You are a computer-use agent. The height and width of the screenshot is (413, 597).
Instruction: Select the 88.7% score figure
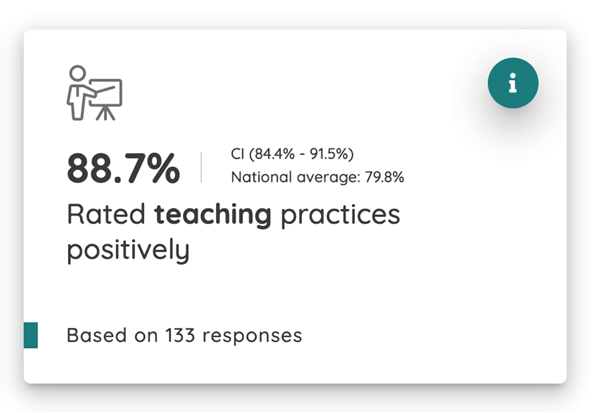(123, 168)
